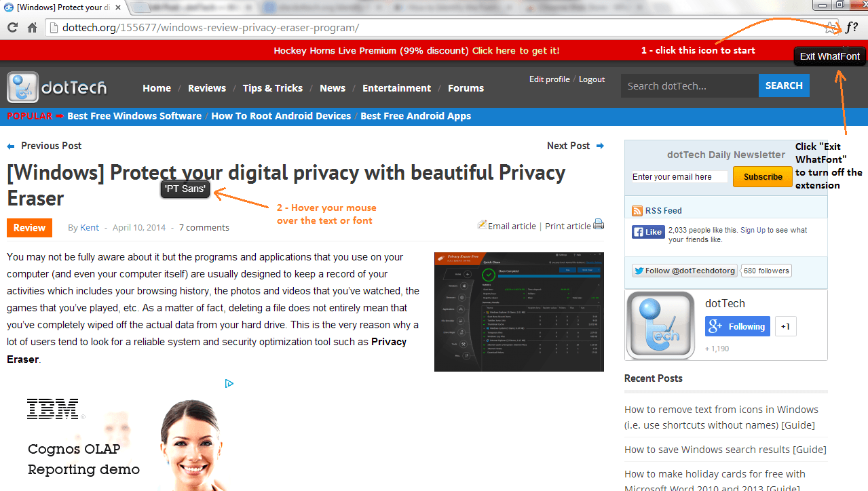Click the Google +1 button
The width and height of the screenshot is (868, 491).
[x=785, y=326]
